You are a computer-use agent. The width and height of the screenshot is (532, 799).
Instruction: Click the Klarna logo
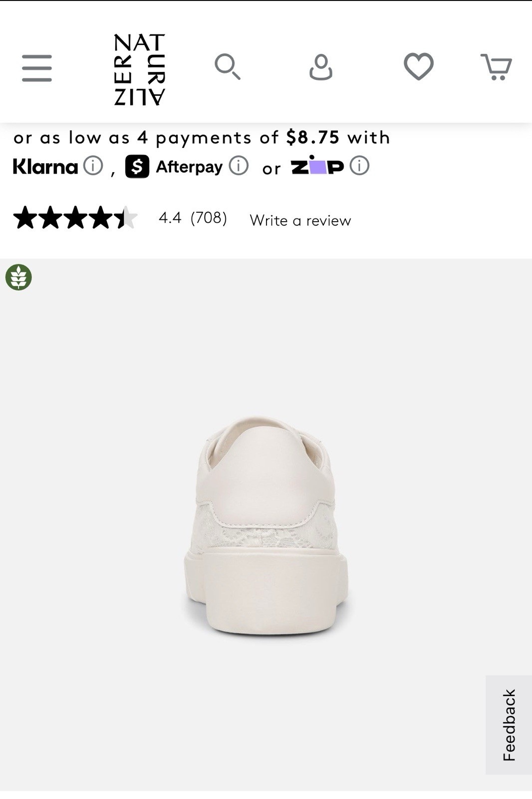click(45, 167)
